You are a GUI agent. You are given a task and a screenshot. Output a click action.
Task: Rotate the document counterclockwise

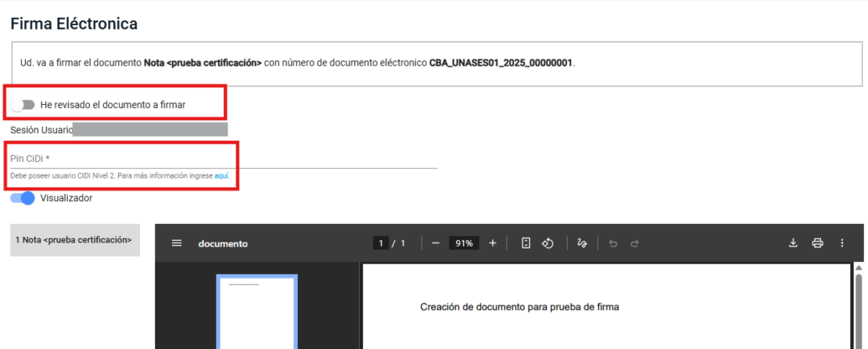coord(548,243)
